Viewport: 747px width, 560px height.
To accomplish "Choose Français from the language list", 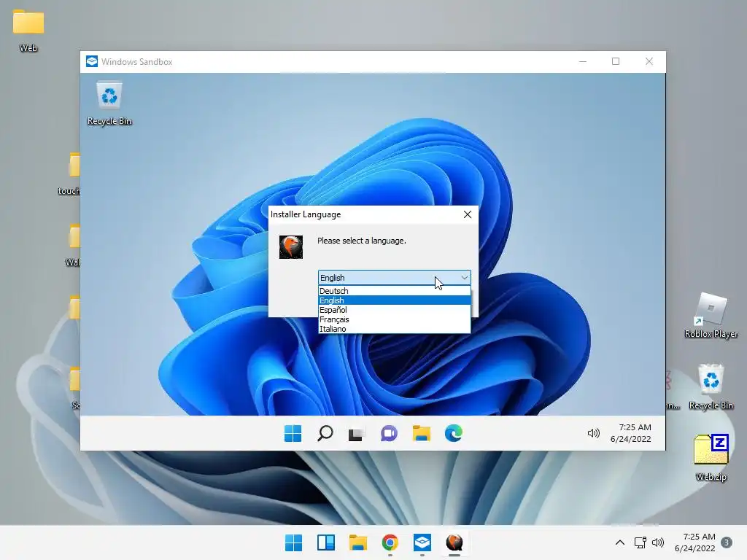I will pos(394,319).
